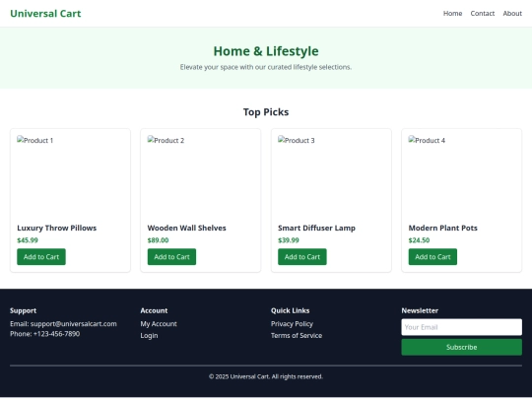
Task: Click the Home & Lifestyle heading
Action: click(x=266, y=51)
